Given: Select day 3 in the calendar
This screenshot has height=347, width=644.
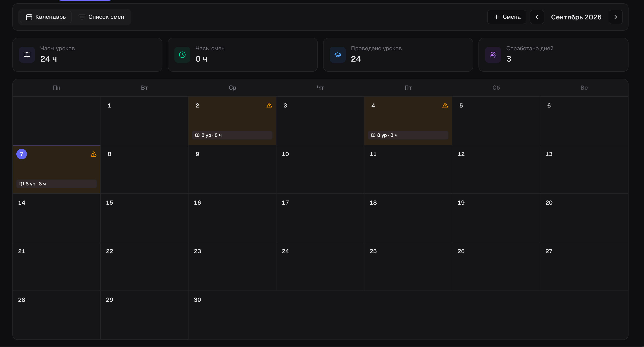Looking at the screenshot, I should 320,121.
